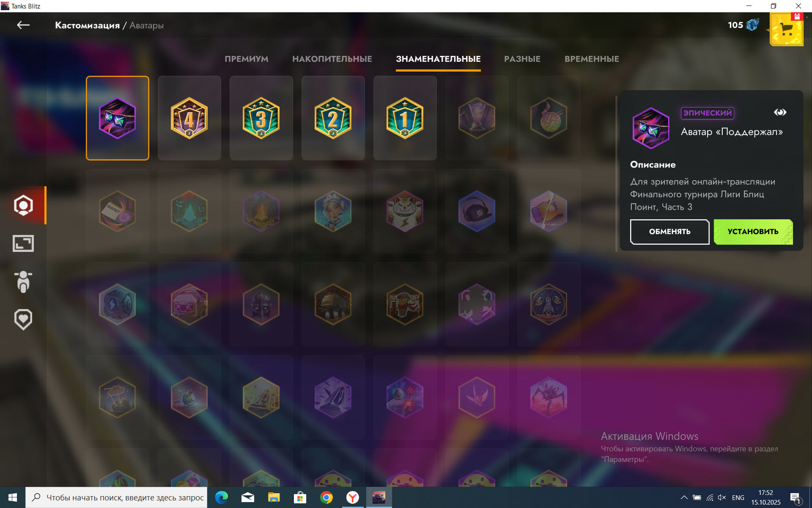Click the blue currency icon near 105
Screen dimensions: 812x508
coord(753,25)
